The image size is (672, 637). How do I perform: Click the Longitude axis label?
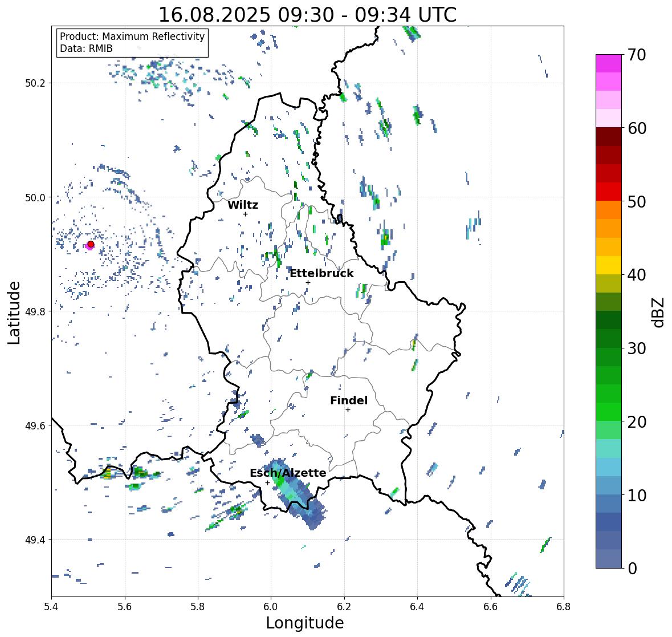point(305,623)
